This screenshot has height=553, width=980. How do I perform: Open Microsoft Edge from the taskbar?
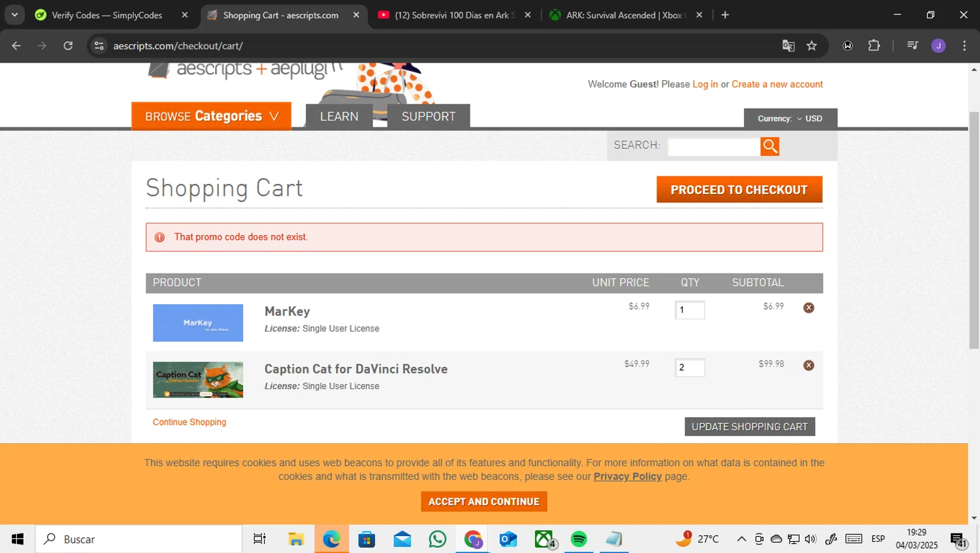332,539
